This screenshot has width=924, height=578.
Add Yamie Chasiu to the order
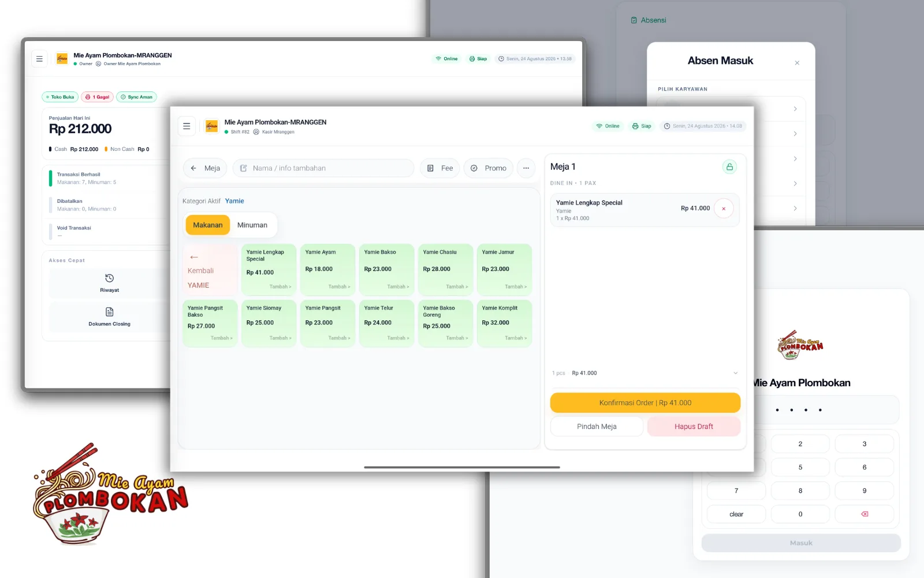click(x=445, y=269)
